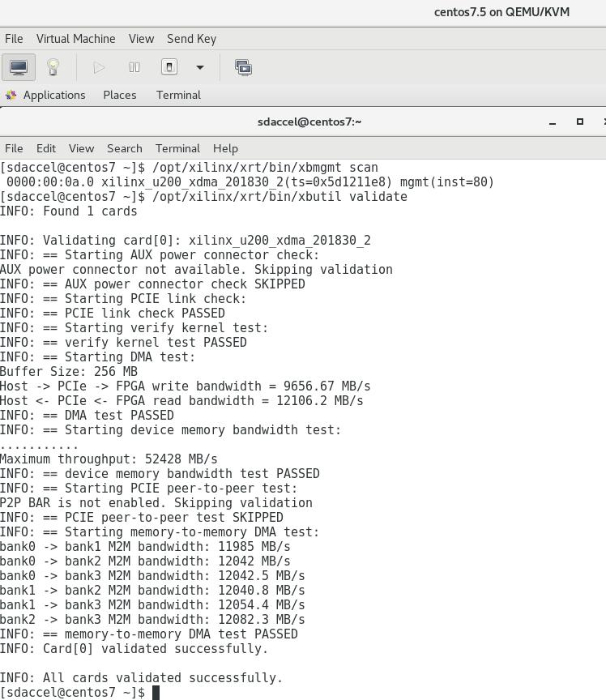Open the Virtual Machine menu
This screenshot has width=606, height=700.
click(x=75, y=39)
